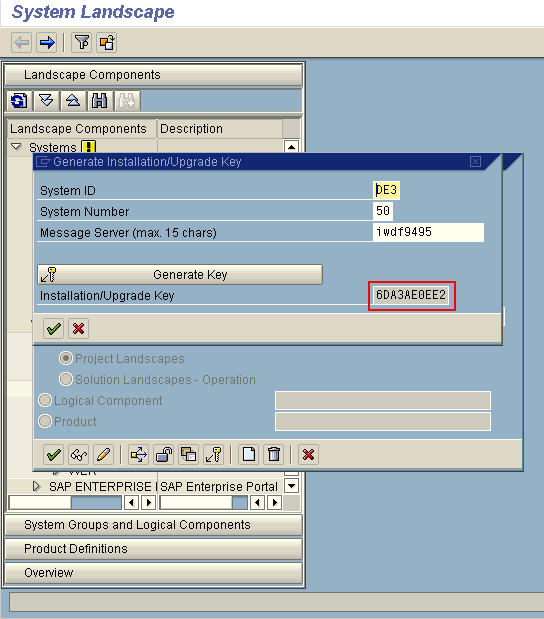This screenshot has width=544, height=619.
Task: Expand the SAP ENTERPRISE tree node
Action: [36, 486]
